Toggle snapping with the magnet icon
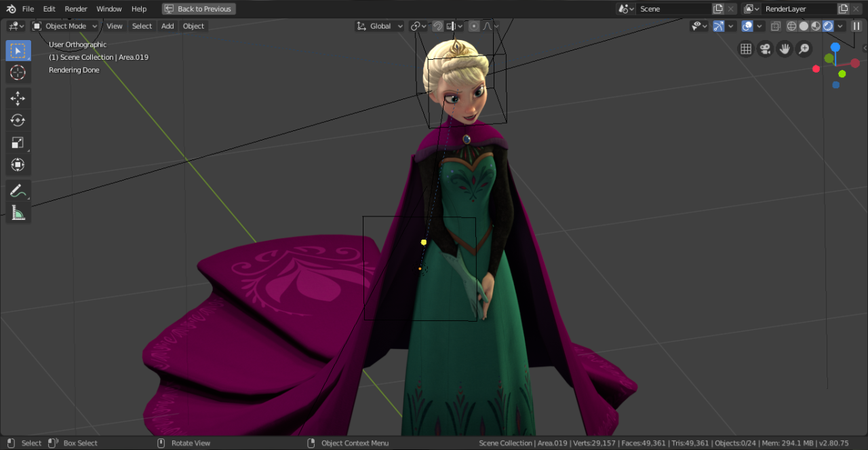Screen dimensions: 868x450 point(438,26)
